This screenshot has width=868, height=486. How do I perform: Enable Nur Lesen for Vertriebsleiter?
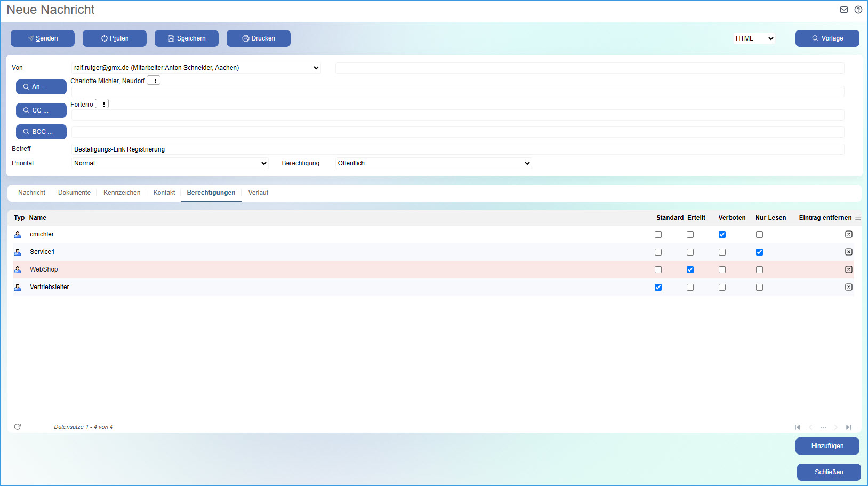pos(759,287)
